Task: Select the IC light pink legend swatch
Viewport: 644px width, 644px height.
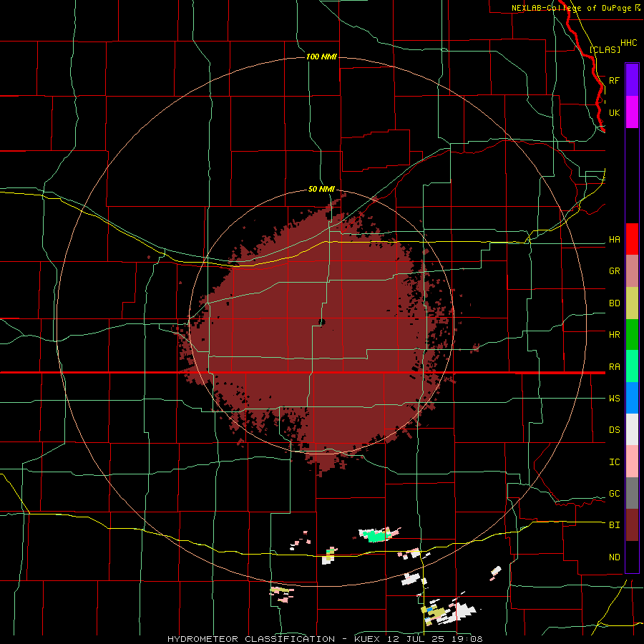Action: point(632,462)
